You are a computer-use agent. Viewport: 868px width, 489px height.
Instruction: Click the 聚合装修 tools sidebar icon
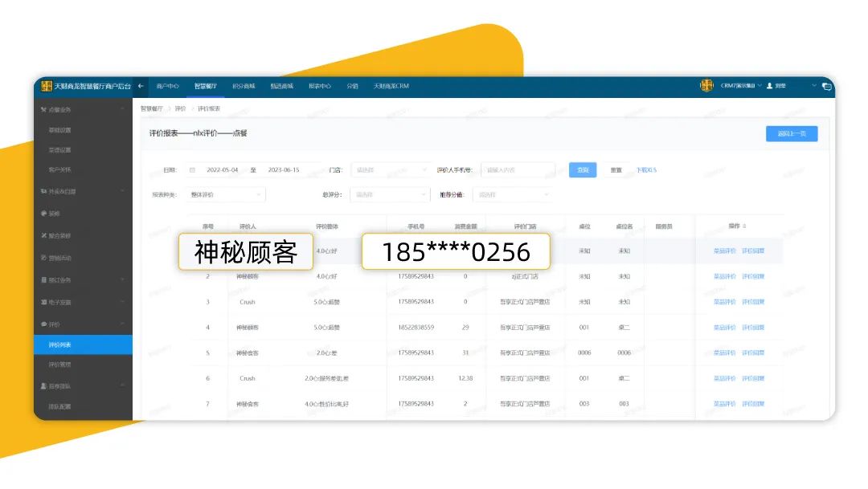point(43,235)
